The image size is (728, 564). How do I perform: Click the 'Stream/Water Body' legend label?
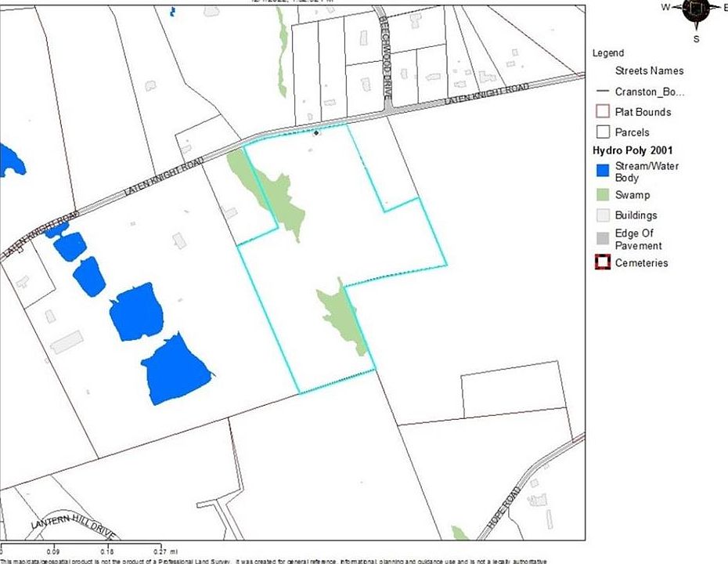point(647,172)
